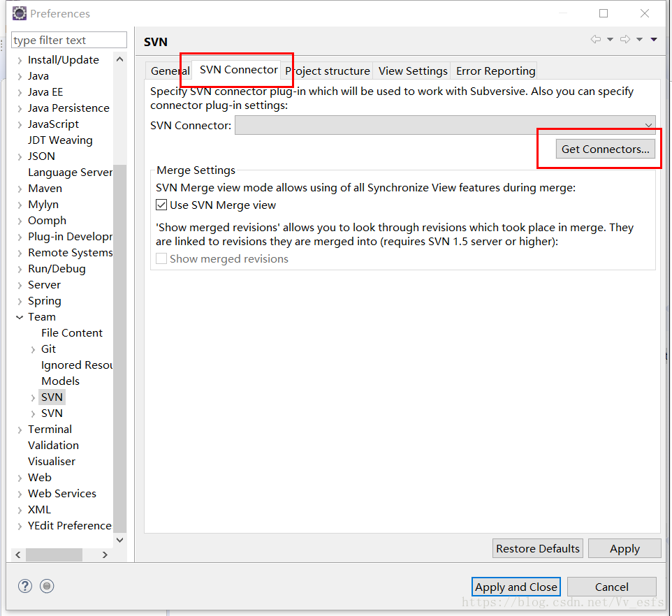Click the Help question mark icon
The image size is (672, 616).
(25, 586)
